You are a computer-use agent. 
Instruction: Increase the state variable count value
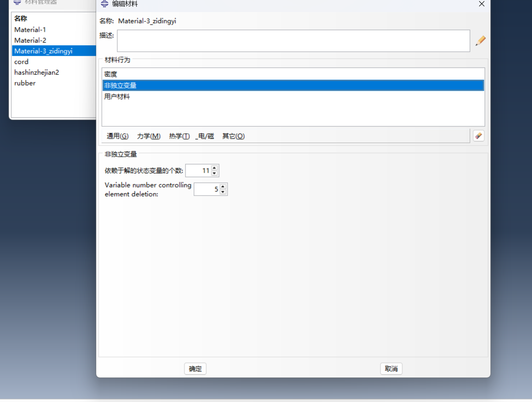tap(215, 168)
